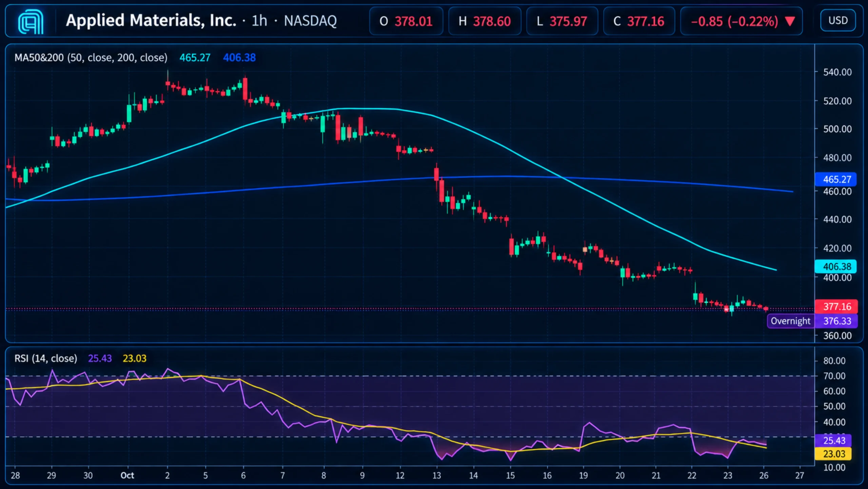Click the Overnight price label
This screenshot has height=489, width=868.
coord(790,321)
